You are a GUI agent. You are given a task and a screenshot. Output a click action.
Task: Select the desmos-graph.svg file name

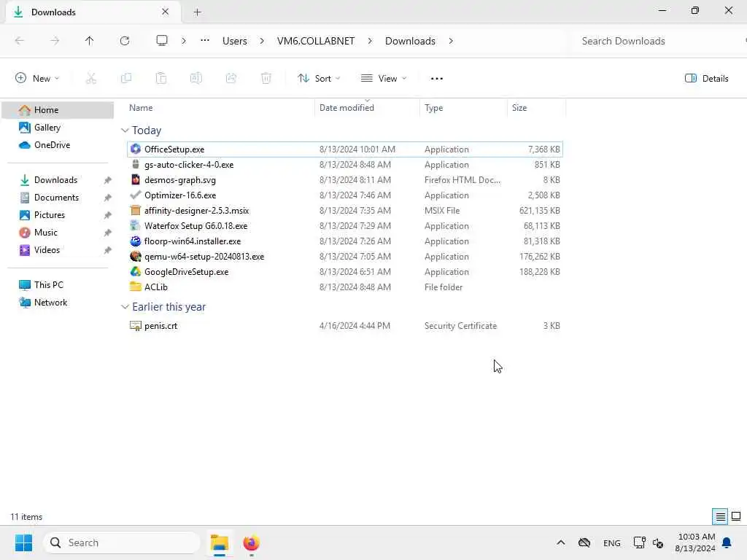(180, 180)
